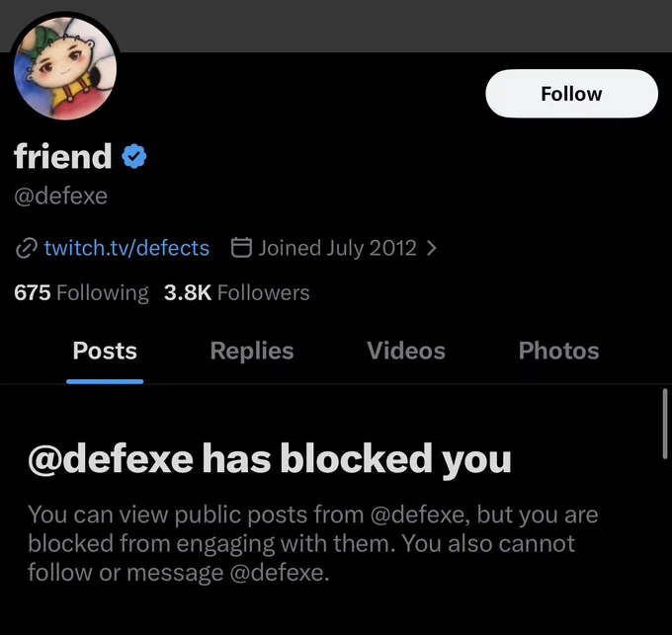Viewport: 672px width, 635px height.
Task: Follow the @defexe account
Action: click(x=572, y=94)
